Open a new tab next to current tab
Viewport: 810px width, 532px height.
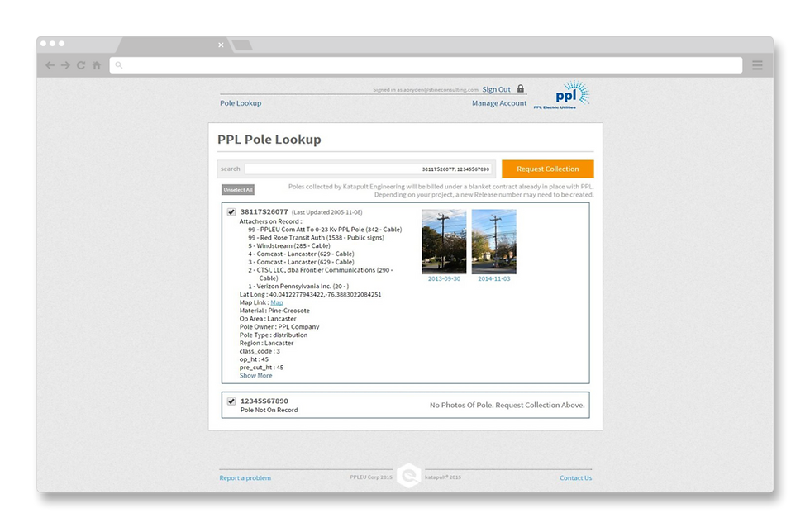pyautogui.click(x=242, y=45)
